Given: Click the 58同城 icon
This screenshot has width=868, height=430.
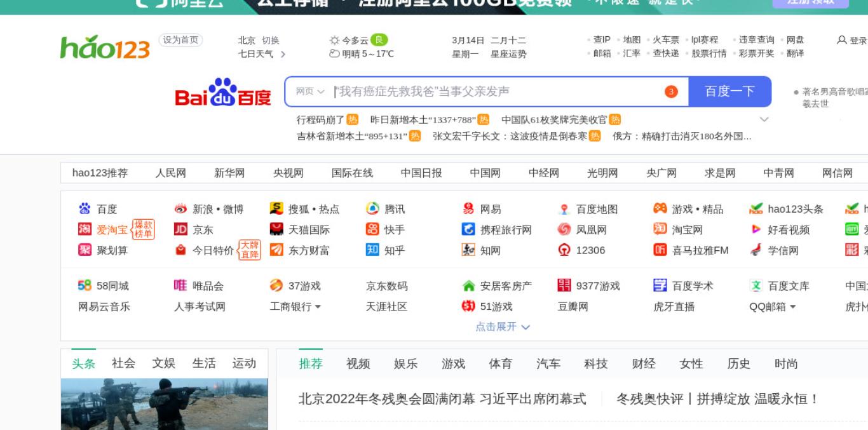Looking at the screenshot, I should (x=85, y=286).
